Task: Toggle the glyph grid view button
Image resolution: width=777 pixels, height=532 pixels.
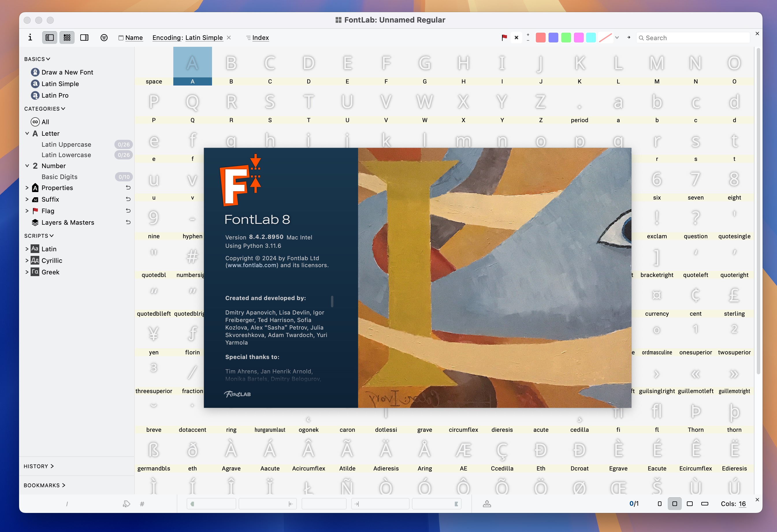Action: (x=67, y=38)
